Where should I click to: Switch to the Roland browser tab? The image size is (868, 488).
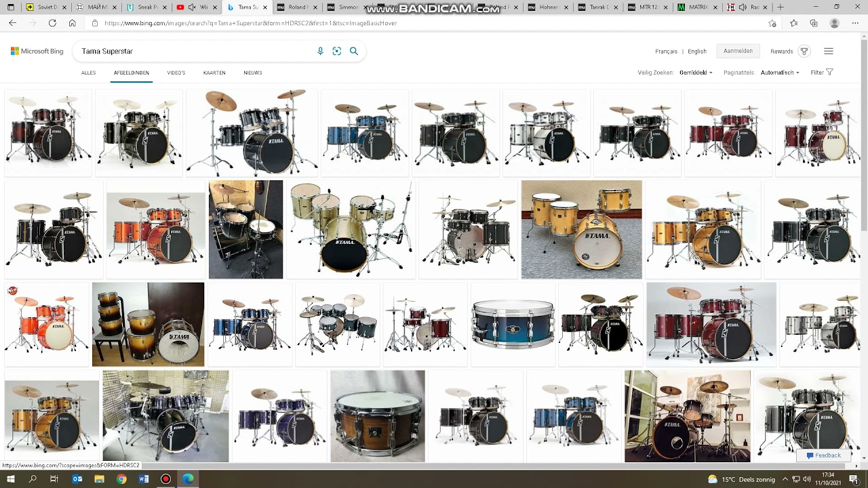click(x=297, y=7)
